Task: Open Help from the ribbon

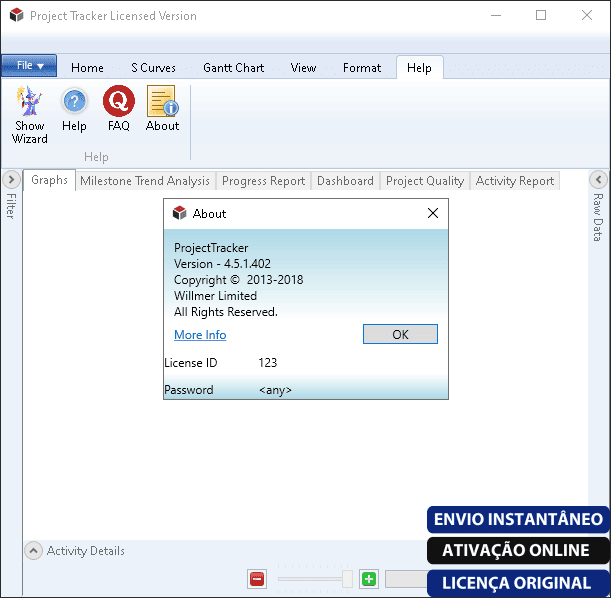Action: 74,109
